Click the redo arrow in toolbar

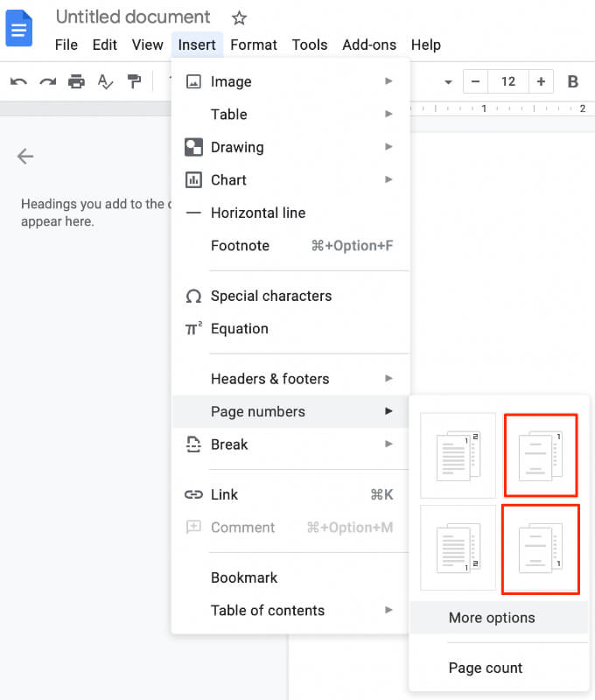pyautogui.click(x=47, y=82)
